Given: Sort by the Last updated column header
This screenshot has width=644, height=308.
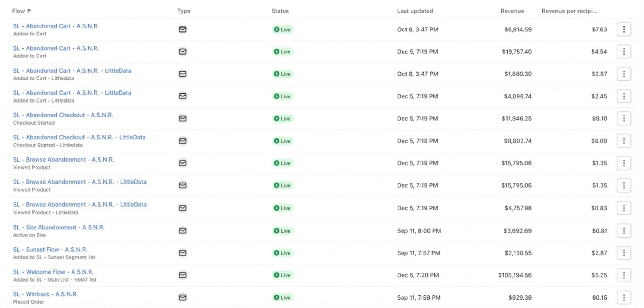Looking at the screenshot, I should [x=415, y=11].
